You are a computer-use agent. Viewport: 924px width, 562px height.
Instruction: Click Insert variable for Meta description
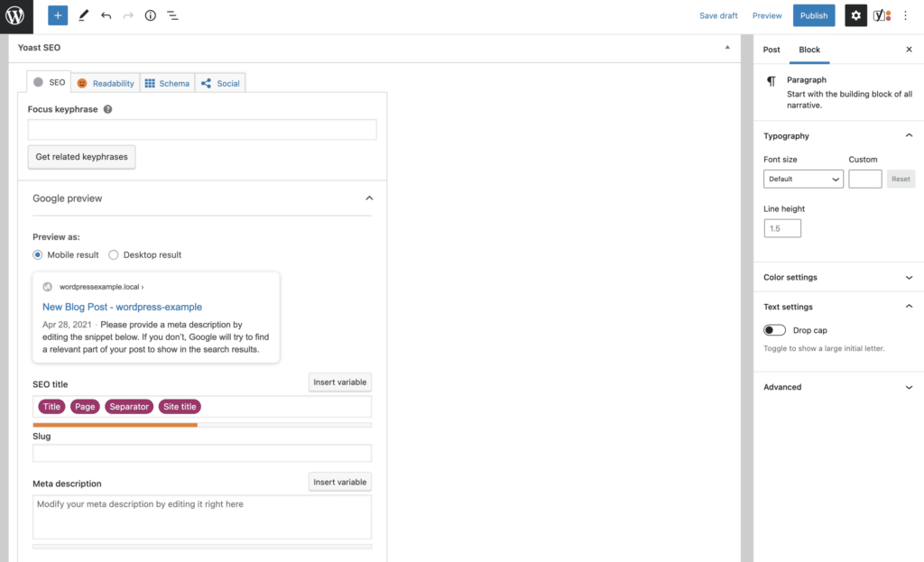click(340, 482)
